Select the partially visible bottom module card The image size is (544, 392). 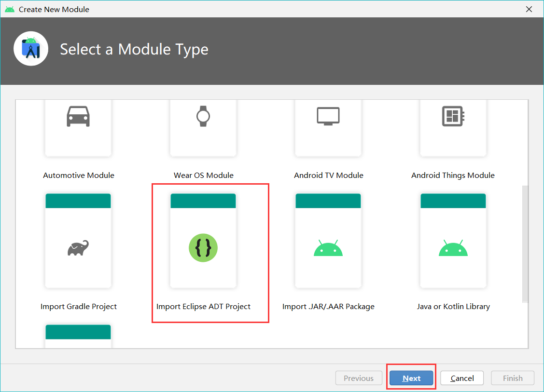pos(78,336)
